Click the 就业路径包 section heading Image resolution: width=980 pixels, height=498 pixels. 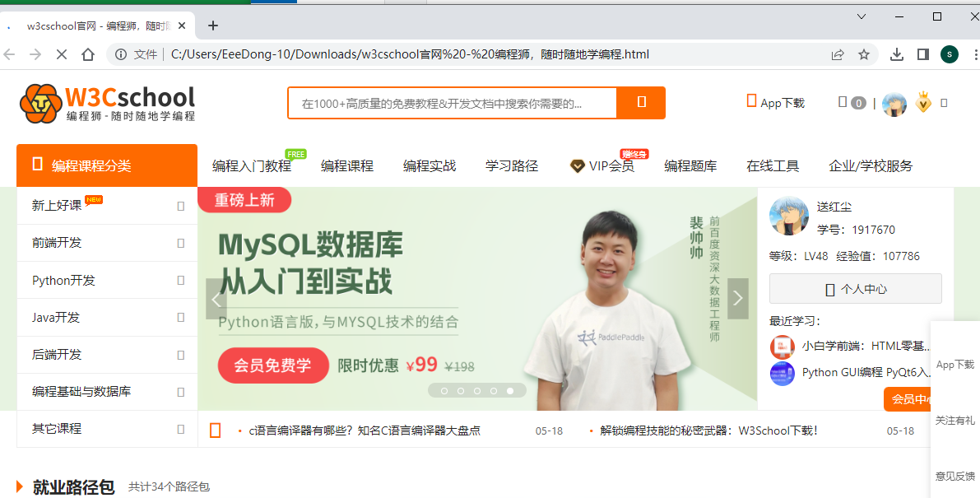pos(74,486)
